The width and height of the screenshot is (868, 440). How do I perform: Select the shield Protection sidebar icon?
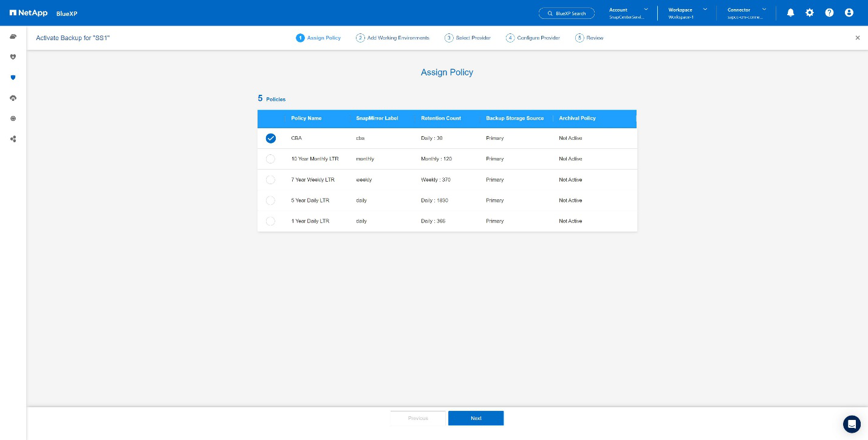13,78
